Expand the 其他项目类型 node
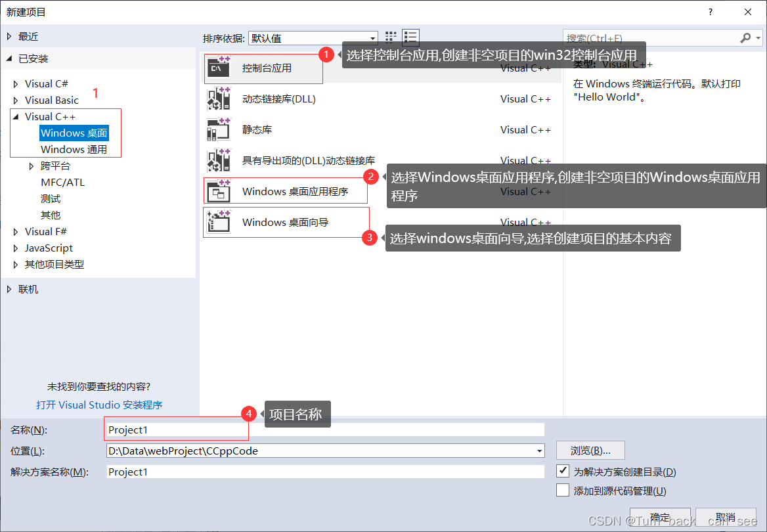 [16, 265]
